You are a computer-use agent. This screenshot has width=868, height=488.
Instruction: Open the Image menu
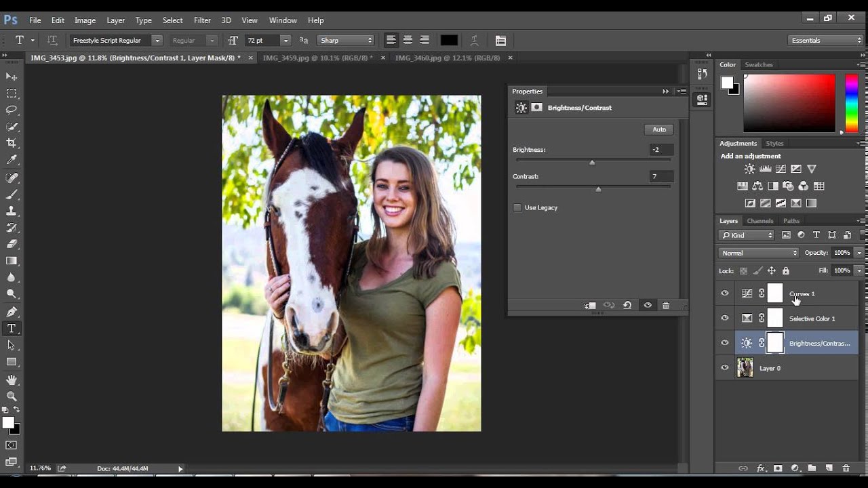85,20
